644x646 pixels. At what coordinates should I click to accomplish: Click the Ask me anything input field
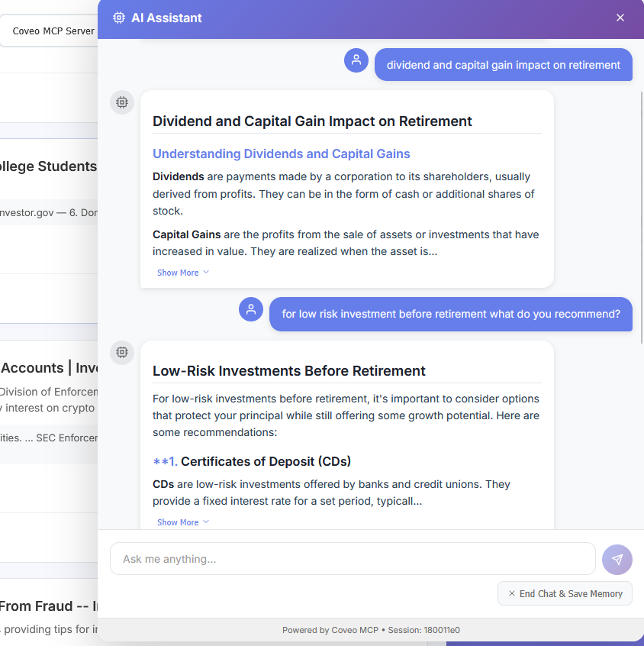[x=353, y=559]
